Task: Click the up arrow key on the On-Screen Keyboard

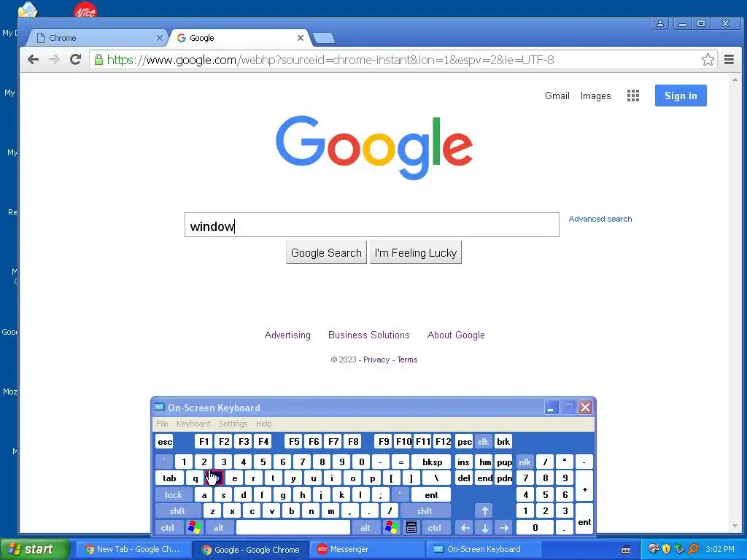Action: pos(484,511)
